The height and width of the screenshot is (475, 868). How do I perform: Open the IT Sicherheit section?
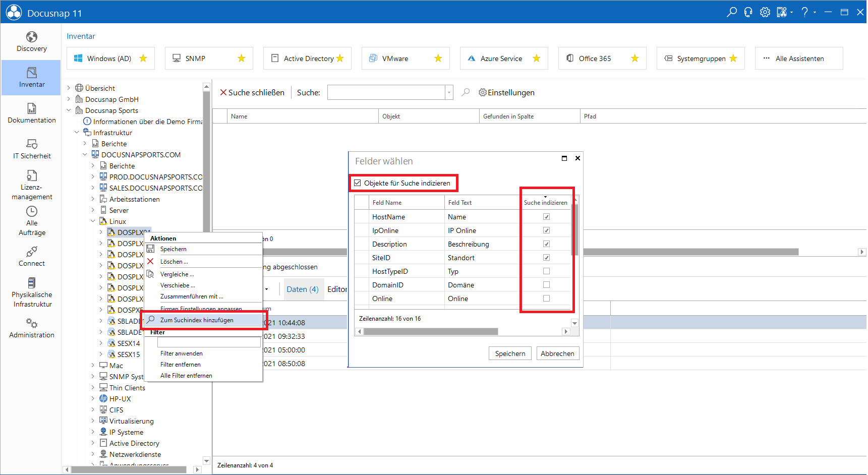tap(31, 149)
